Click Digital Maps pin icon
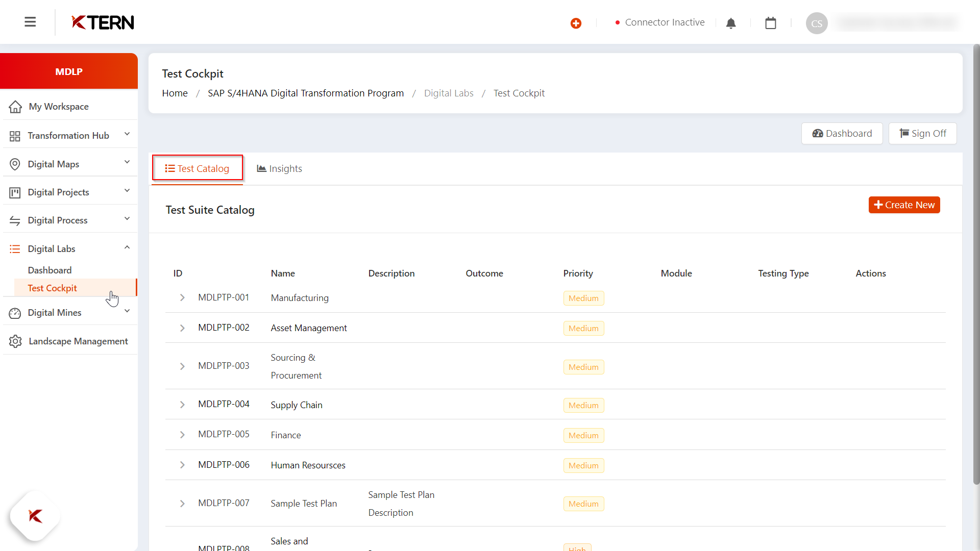The height and width of the screenshot is (551, 980). click(x=15, y=164)
